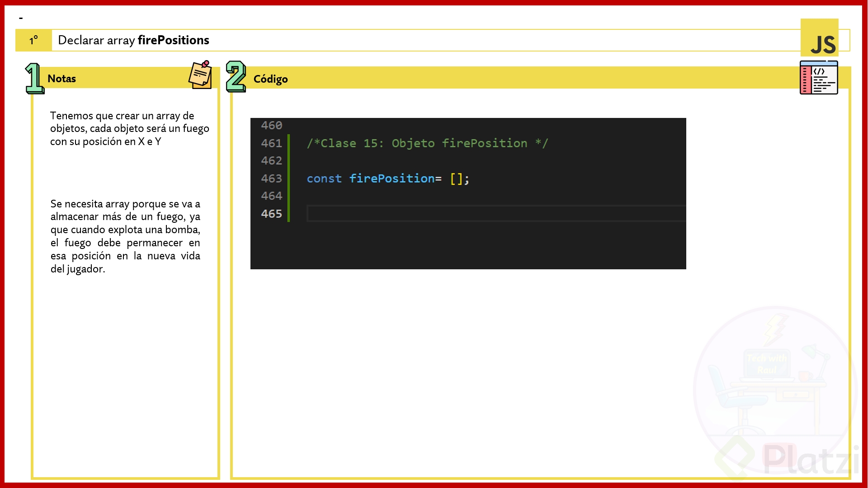The image size is (868, 488).
Task: Click the 'Declarar array firePositions' title
Action: 134,40
